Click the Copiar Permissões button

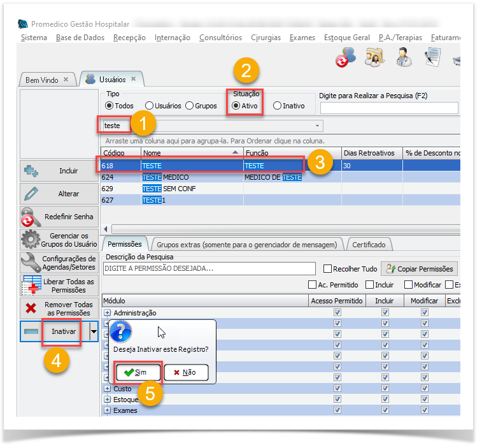click(x=419, y=269)
